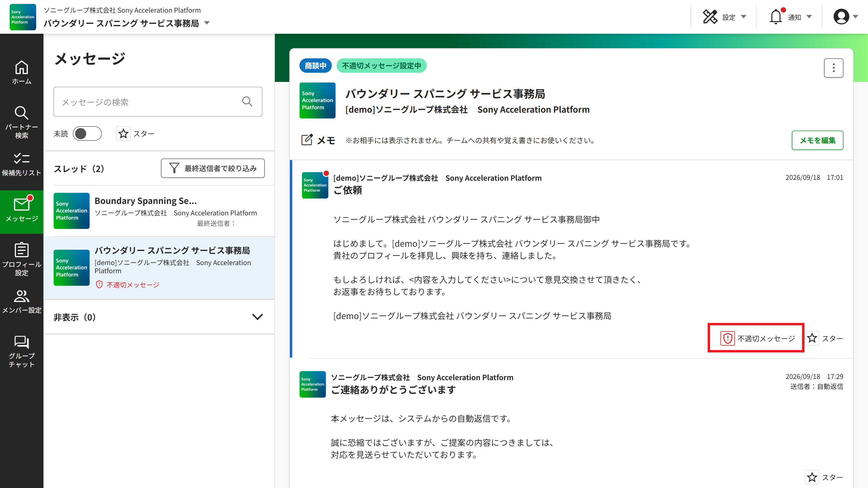Select the Boundary Spanning Se... thread title
The height and width of the screenshot is (488, 868).
point(146,201)
